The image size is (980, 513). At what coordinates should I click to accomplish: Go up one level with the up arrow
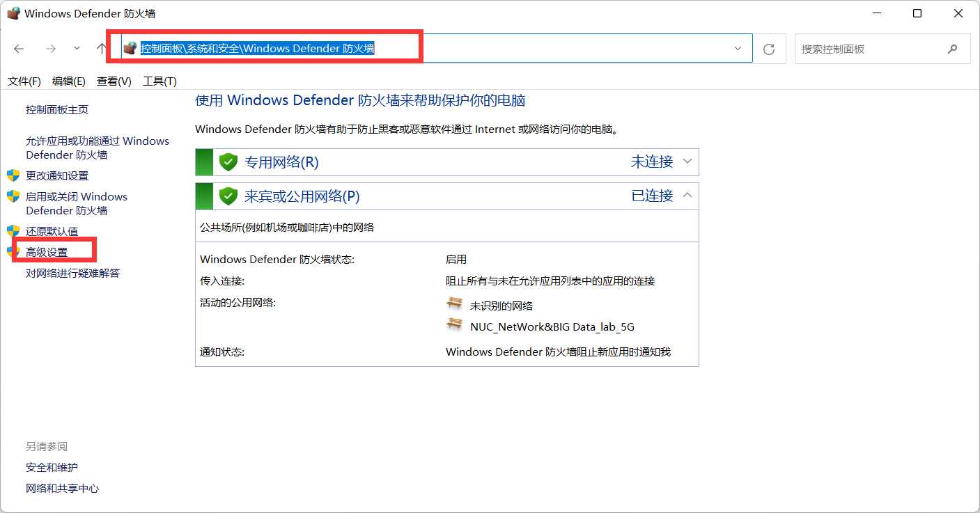click(x=102, y=49)
